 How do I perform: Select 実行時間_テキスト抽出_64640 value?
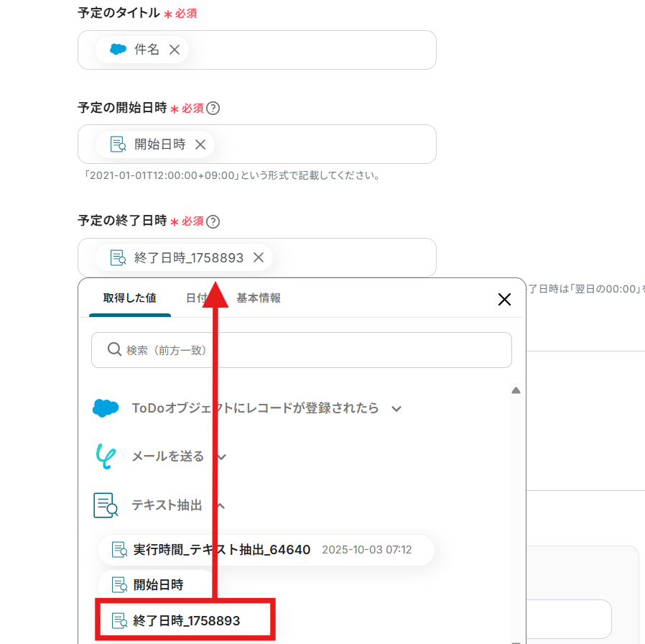[x=266, y=550]
